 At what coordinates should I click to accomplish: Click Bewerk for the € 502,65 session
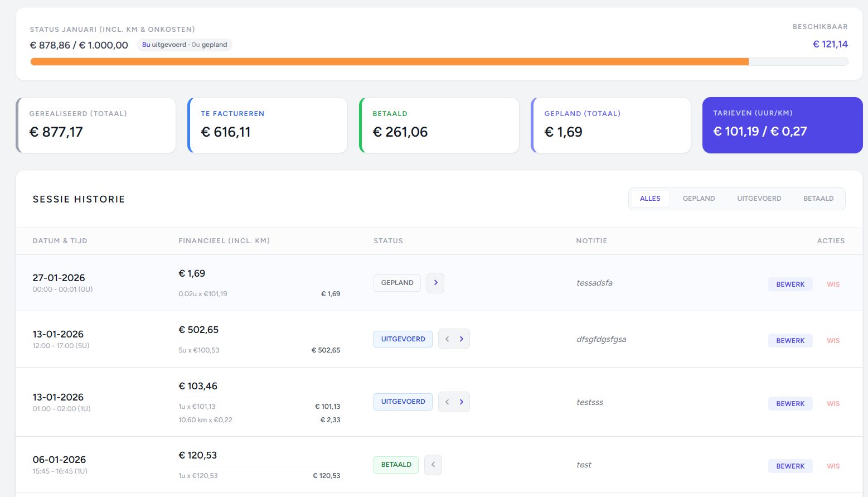[790, 341]
